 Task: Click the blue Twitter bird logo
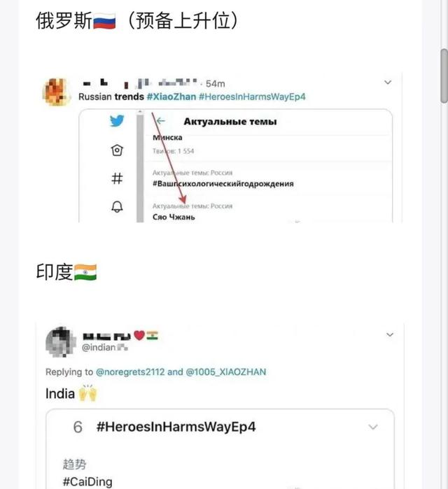click(117, 121)
